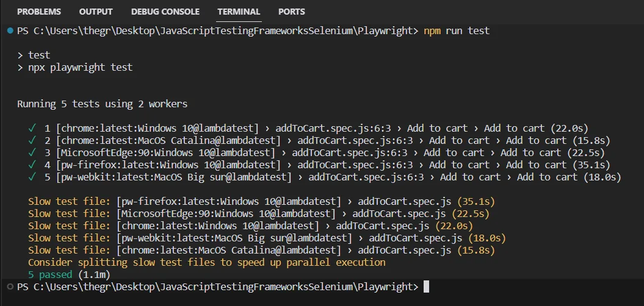Click the slow test file line for MicrosoftEdge
Image resolution: width=644 pixels, height=306 pixels.
259,214
